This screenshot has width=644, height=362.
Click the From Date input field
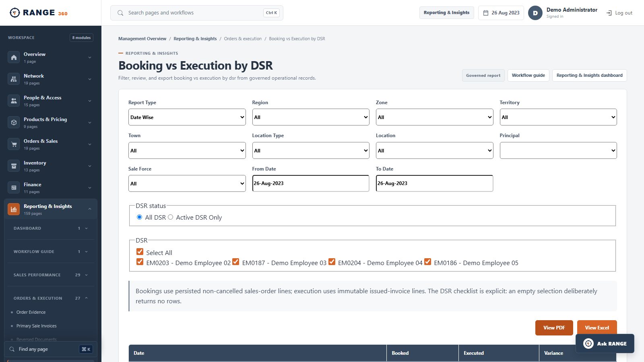[311, 183]
